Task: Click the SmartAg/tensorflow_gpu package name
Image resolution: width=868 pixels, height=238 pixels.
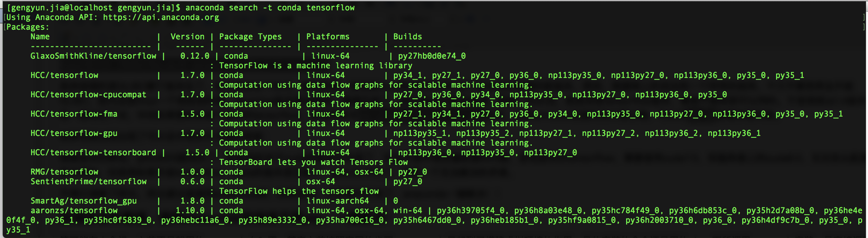Action: coord(84,201)
